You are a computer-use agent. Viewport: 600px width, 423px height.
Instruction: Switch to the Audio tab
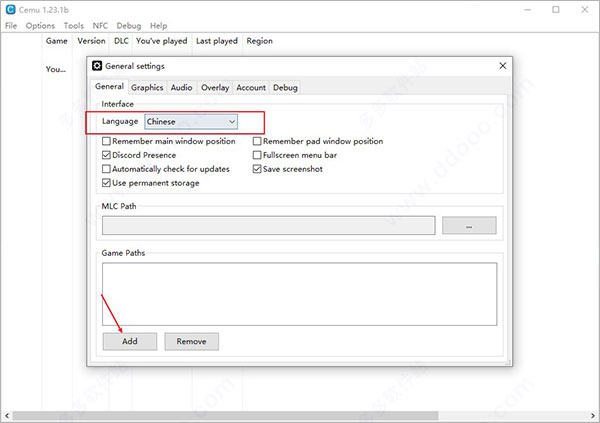point(181,88)
